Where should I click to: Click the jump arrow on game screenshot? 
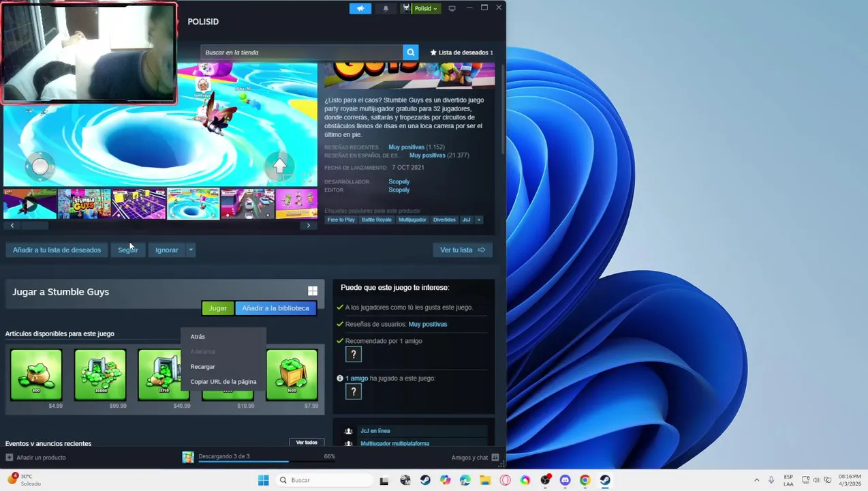click(279, 166)
